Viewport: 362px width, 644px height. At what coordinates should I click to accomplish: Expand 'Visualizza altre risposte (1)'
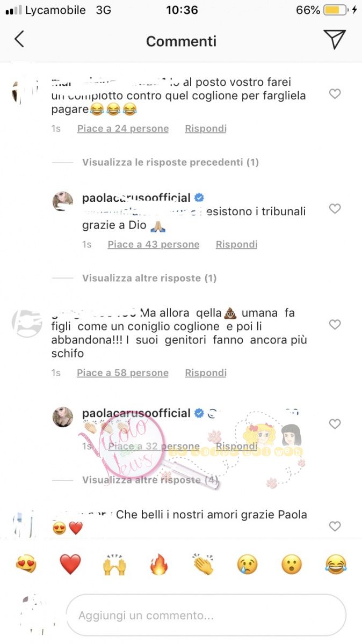coord(149,278)
